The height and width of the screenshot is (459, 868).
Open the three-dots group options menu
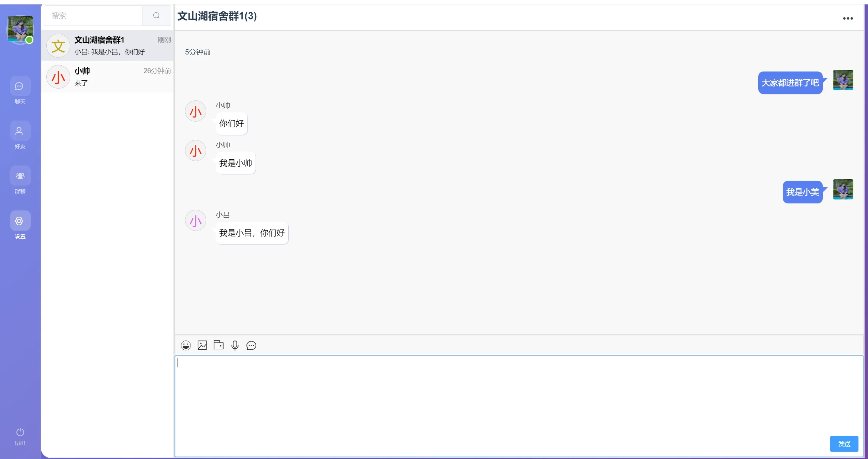(848, 18)
